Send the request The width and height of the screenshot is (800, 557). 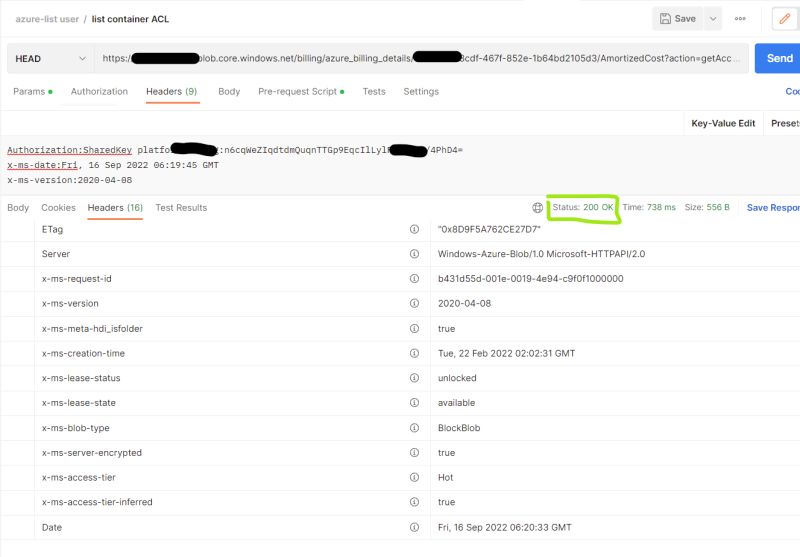[x=778, y=59]
